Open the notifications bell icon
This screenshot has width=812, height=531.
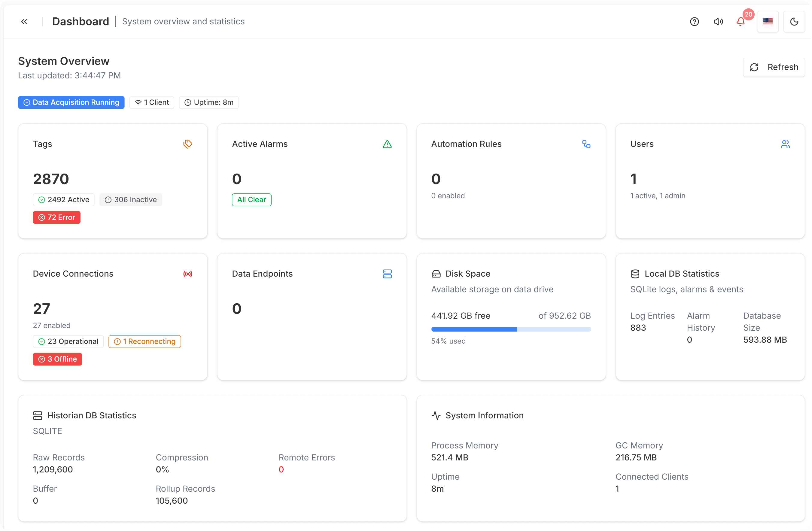click(740, 22)
